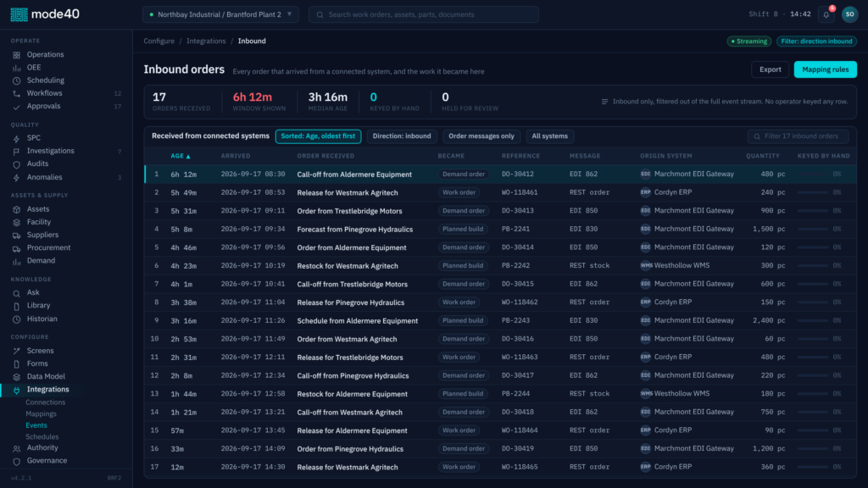The width and height of the screenshot is (868, 488).
Task: Click the Library document sidebar icon
Action: [x=17, y=306]
